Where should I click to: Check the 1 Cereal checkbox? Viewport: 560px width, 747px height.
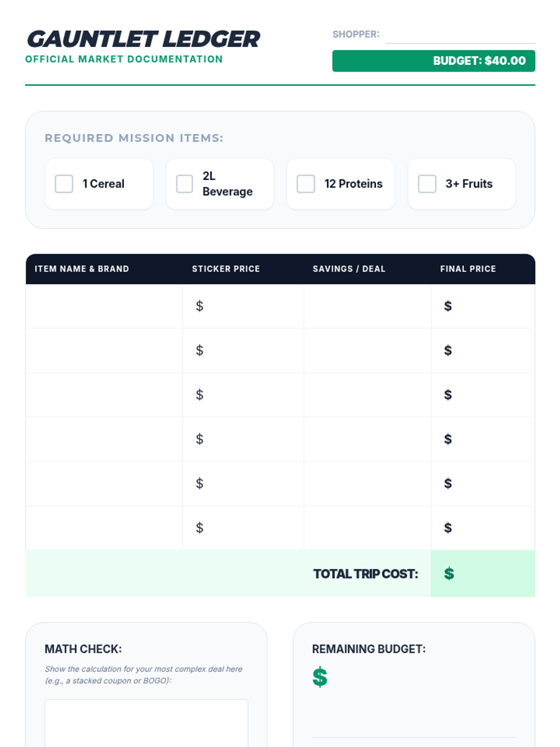click(x=64, y=184)
